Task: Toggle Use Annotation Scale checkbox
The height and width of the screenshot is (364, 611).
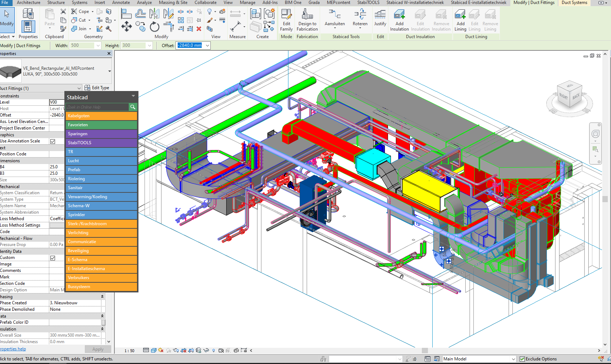Action: click(53, 141)
